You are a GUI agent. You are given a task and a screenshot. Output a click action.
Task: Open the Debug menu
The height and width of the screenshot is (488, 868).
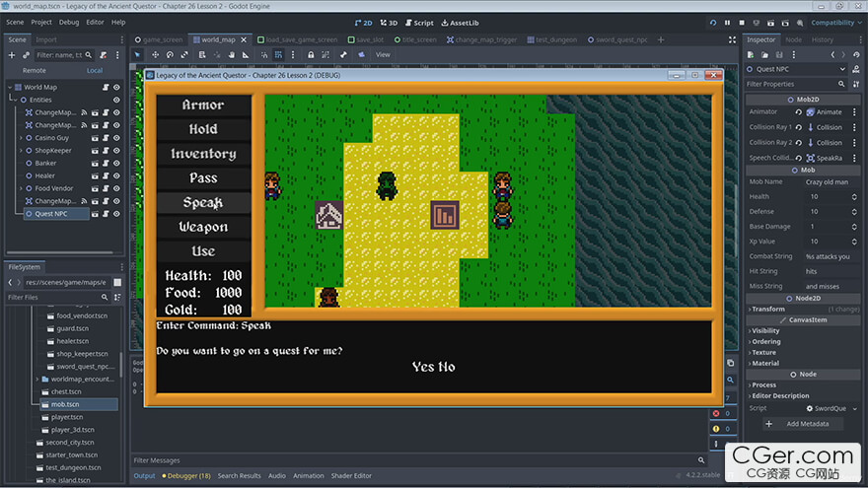pos(69,22)
